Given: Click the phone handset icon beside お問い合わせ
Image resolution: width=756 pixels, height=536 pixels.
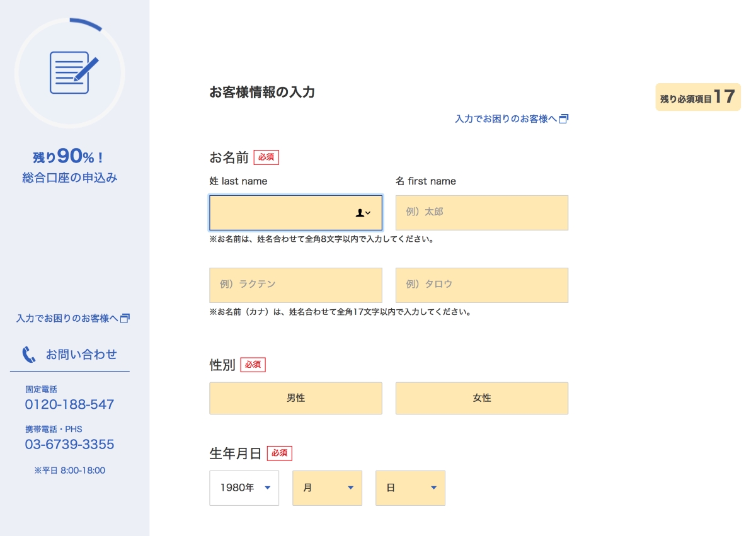Looking at the screenshot, I should (29, 355).
